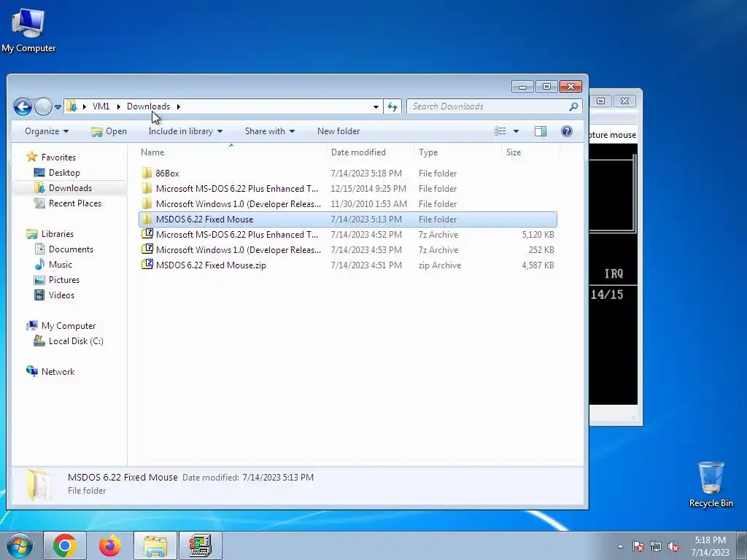Click the MSDOS 6.22 Fixed Mouse.zip archive icon
Viewport: 747px width, 560px height.
(x=147, y=264)
